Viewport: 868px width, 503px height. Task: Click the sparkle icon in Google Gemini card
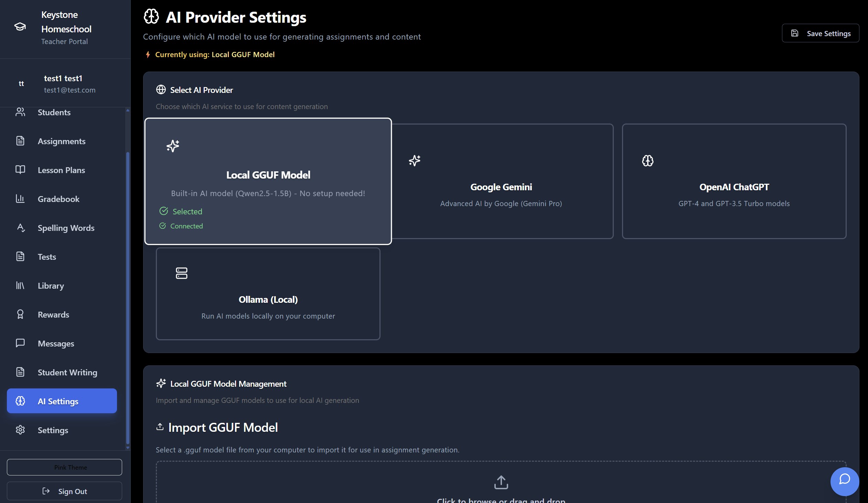click(415, 161)
